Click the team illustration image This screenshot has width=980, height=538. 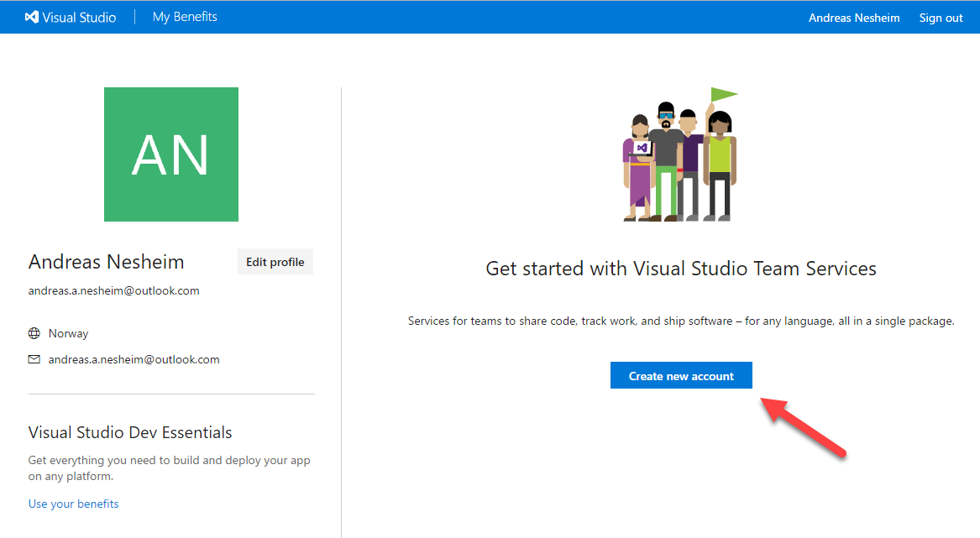pos(680,154)
